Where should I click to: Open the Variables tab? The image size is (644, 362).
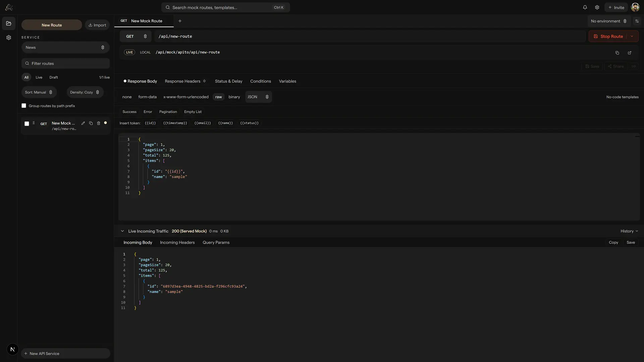click(x=287, y=81)
